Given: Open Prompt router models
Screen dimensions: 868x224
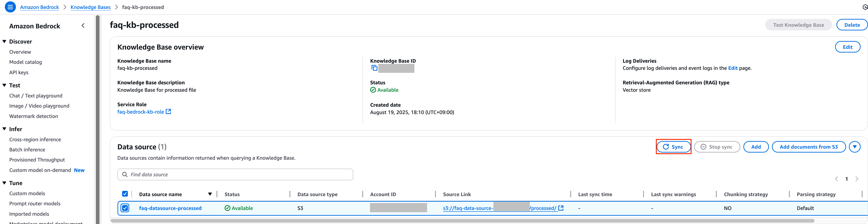Looking at the screenshot, I should click(35, 203).
